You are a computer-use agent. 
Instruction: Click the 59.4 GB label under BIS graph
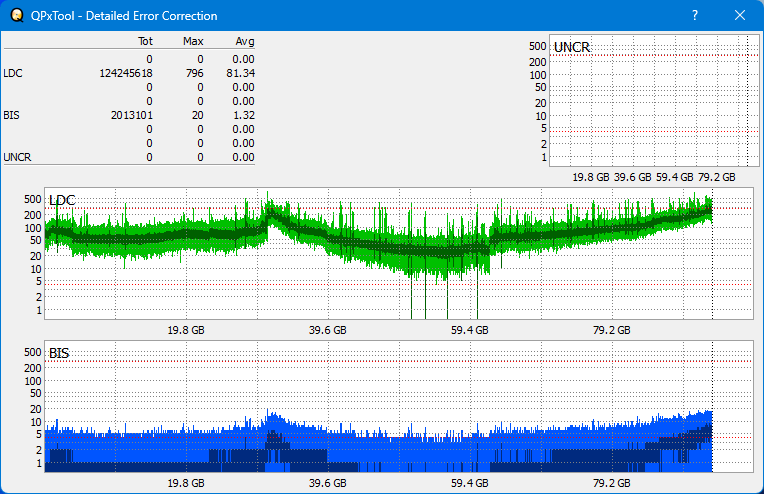(x=470, y=483)
